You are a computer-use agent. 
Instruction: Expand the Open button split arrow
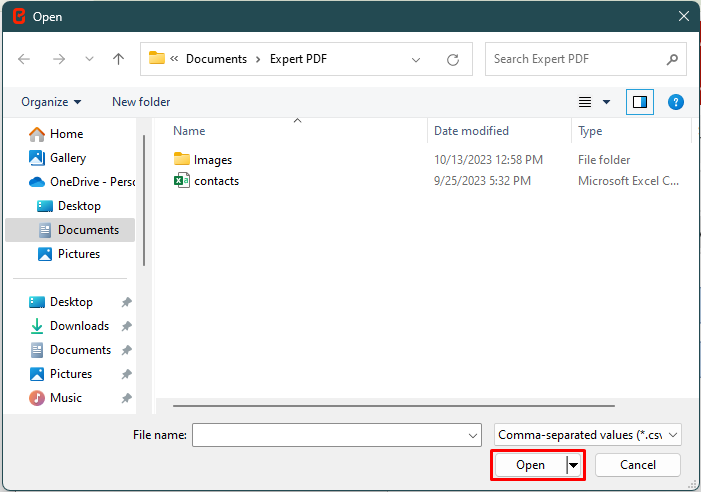tap(574, 465)
